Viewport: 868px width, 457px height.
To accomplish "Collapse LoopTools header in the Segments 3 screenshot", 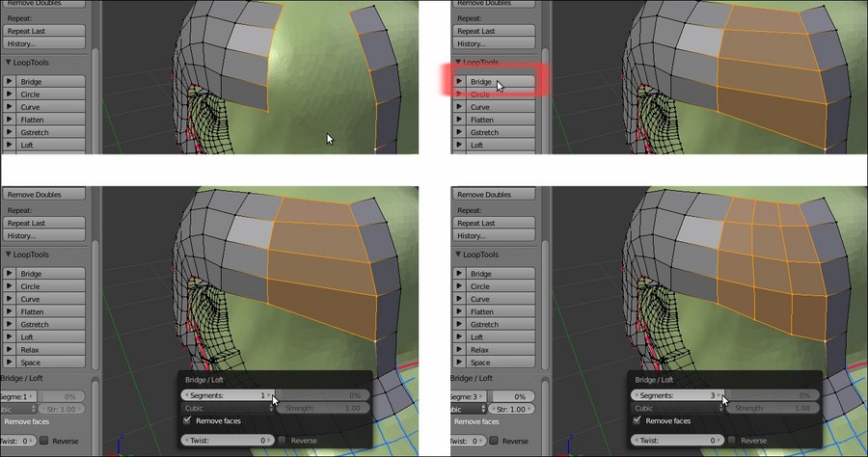I will 458,255.
